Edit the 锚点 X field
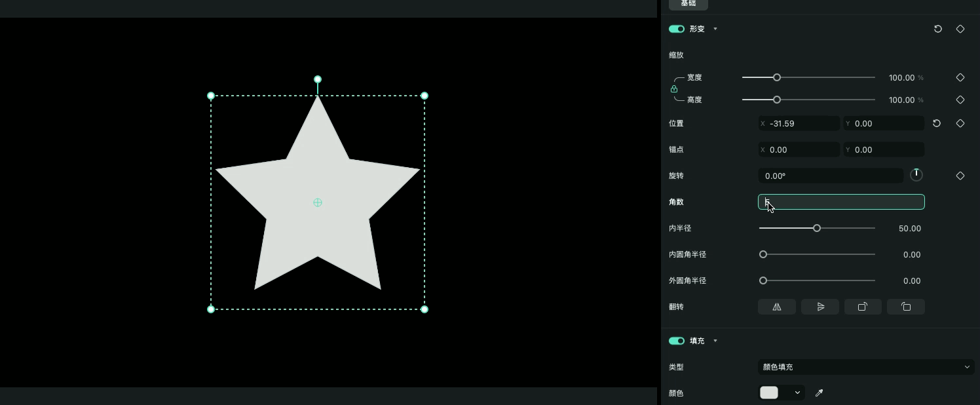The image size is (980, 405). tap(799, 149)
